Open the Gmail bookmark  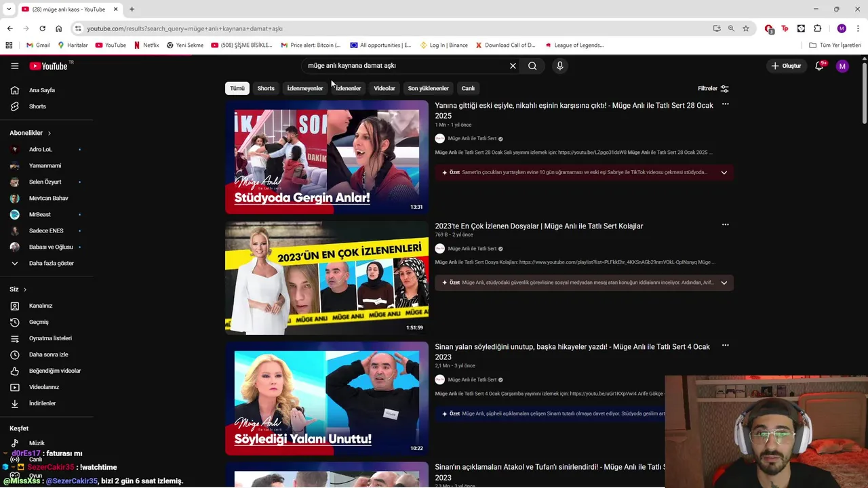click(38, 45)
